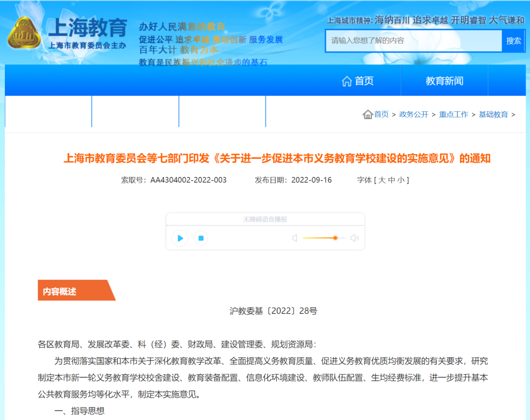Set font size to large (大)
The height and width of the screenshot is (420, 530).
point(381,180)
